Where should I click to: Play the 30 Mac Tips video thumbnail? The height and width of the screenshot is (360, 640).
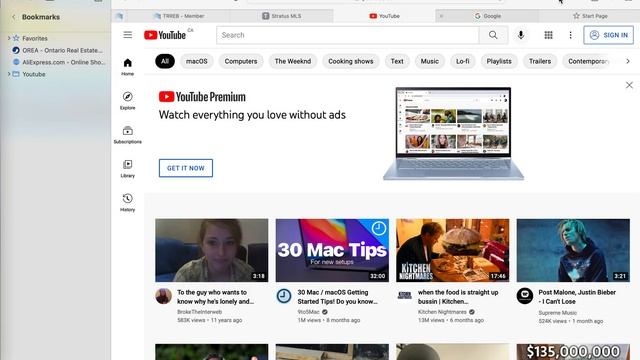click(x=332, y=250)
